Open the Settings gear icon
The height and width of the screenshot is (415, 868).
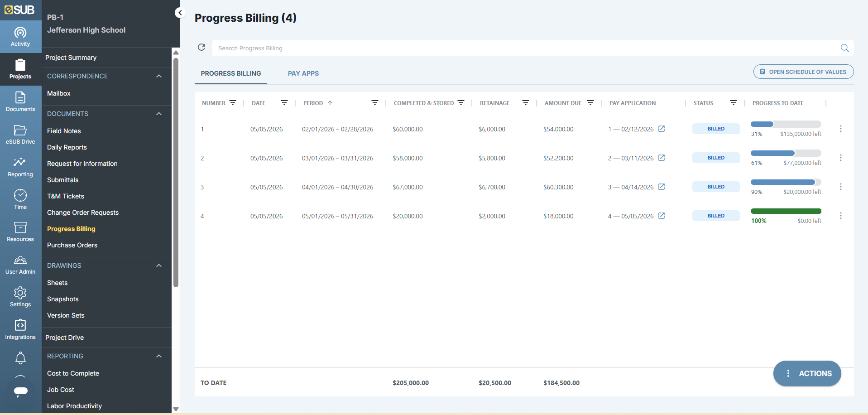(x=20, y=297)
